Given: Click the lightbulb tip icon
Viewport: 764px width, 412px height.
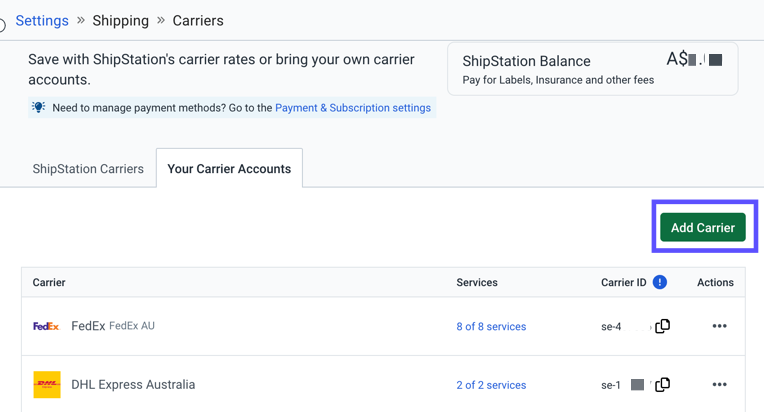Looking at the screenshot, I should point(39,108).
